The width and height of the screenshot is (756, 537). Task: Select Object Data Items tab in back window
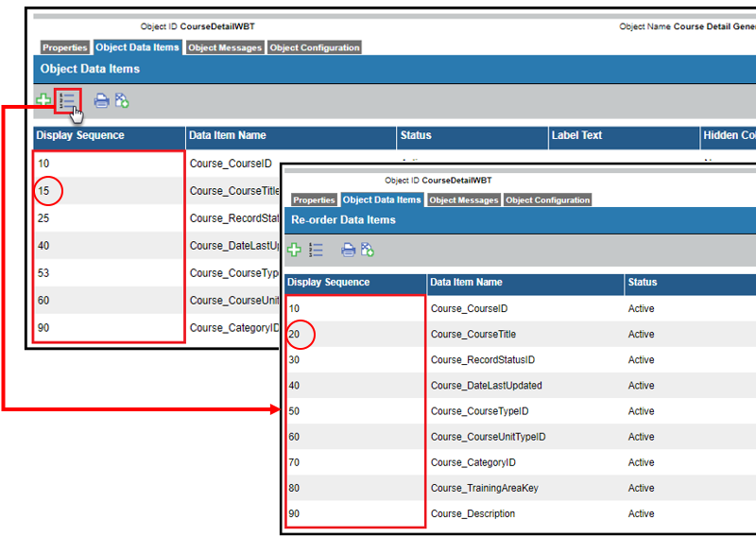point(137,47)
